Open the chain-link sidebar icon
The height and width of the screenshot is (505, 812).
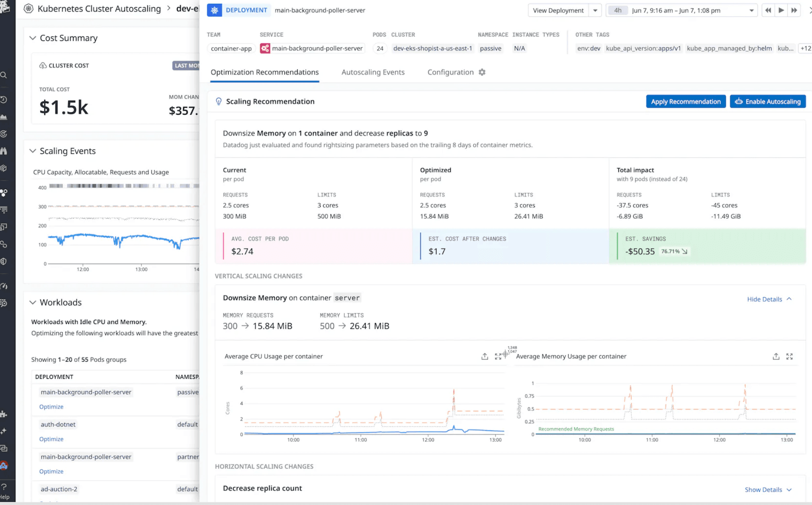[4, 244]
